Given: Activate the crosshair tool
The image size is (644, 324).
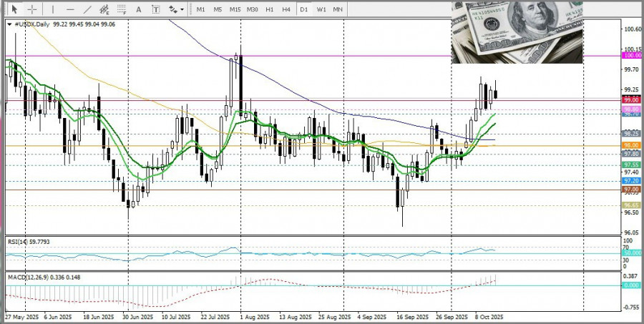Looking at the screenshot, I should click(x=32, y=9).
